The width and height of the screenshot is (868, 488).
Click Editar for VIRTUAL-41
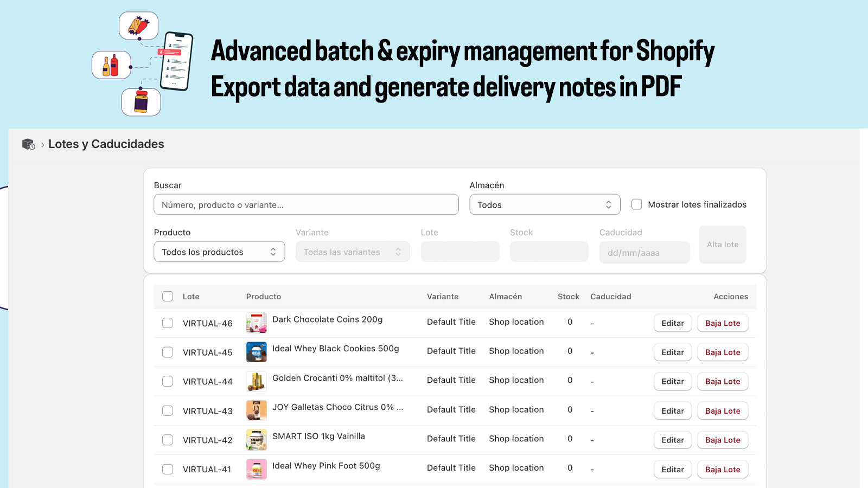(673, 469)
